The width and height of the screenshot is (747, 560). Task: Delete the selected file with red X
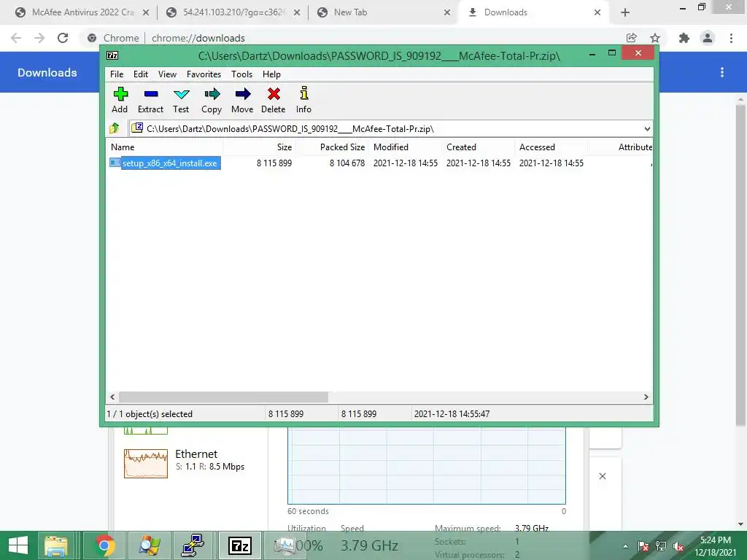click(x=274, y=100)
